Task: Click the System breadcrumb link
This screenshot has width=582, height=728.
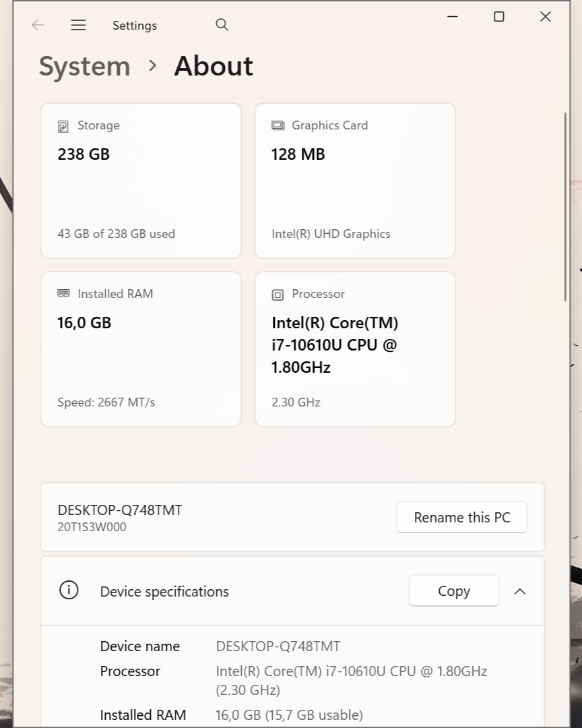Action: click(84, 66)
